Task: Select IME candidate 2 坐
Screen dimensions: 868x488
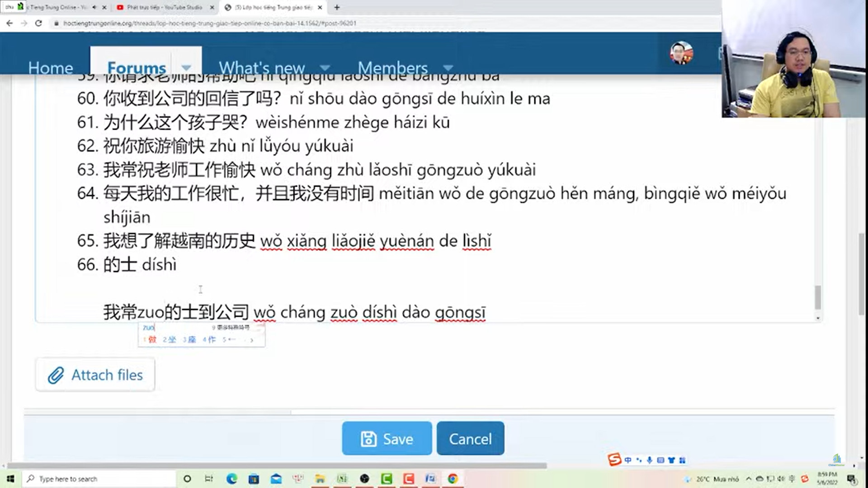Action: (x=170, y=339)
